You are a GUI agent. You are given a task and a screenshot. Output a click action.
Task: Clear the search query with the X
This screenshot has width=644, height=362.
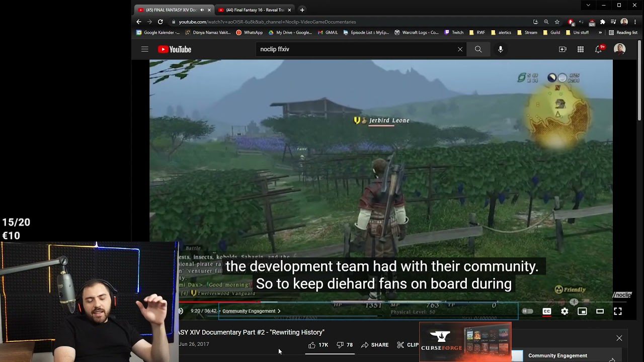(x=460, y=49)
